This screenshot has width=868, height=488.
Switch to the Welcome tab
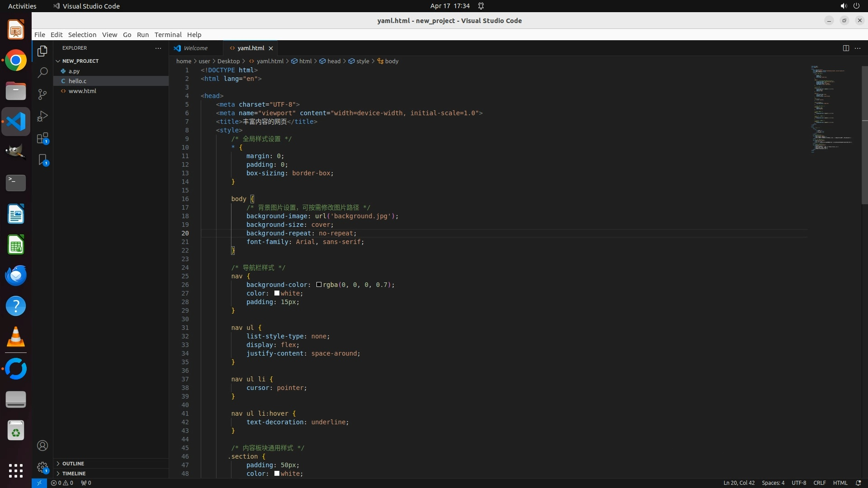[x=195, y=48]
